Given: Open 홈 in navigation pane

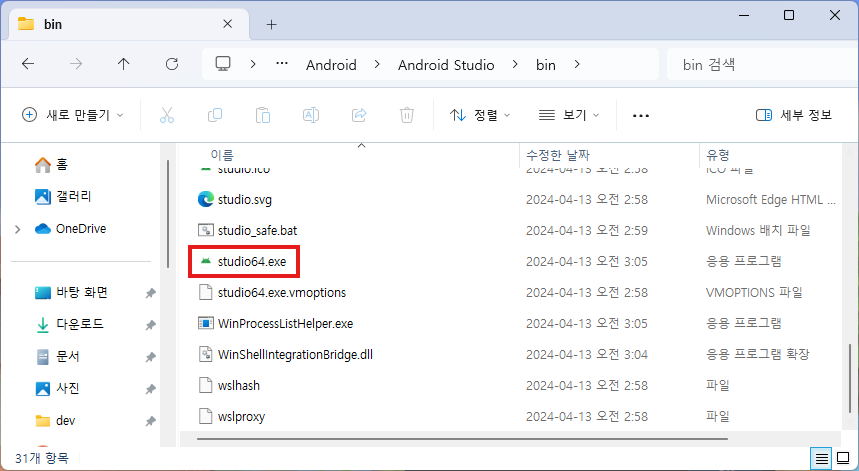Looking at the screenshot, I should pyautogui.click(x=51, y=164).
